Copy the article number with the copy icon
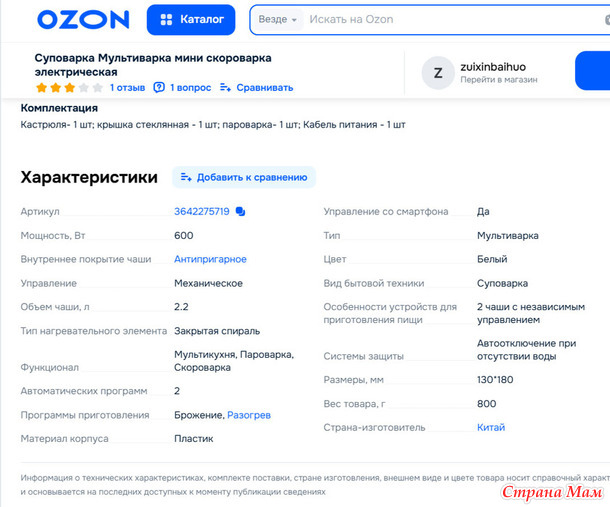This screenshot has width=610, height=507. [x=241, y=212]
